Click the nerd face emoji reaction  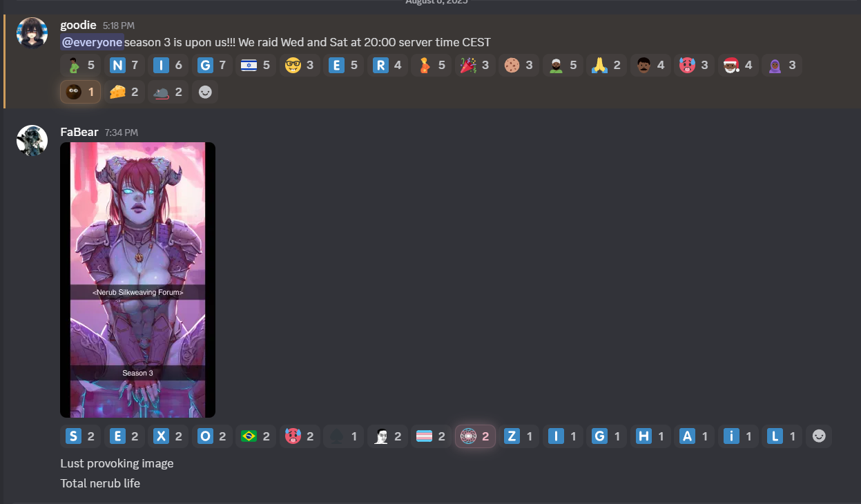coord(300,66)
